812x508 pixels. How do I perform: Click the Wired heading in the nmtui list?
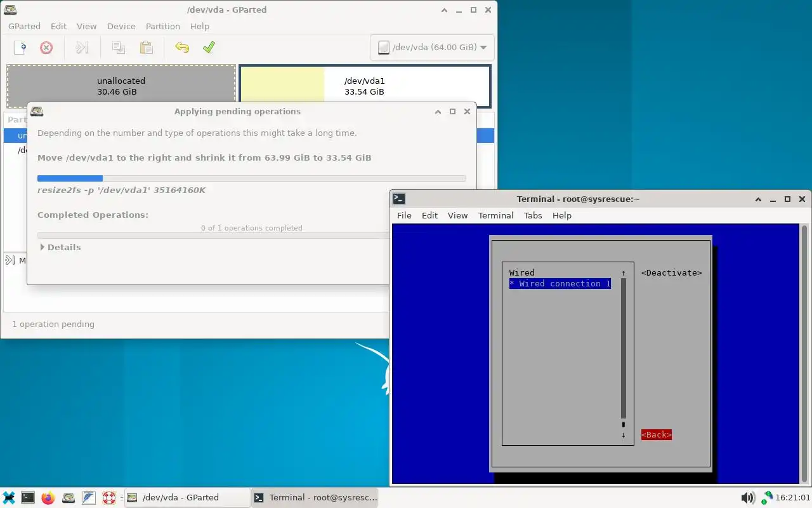pyautogui.click(x=522, y=272)
